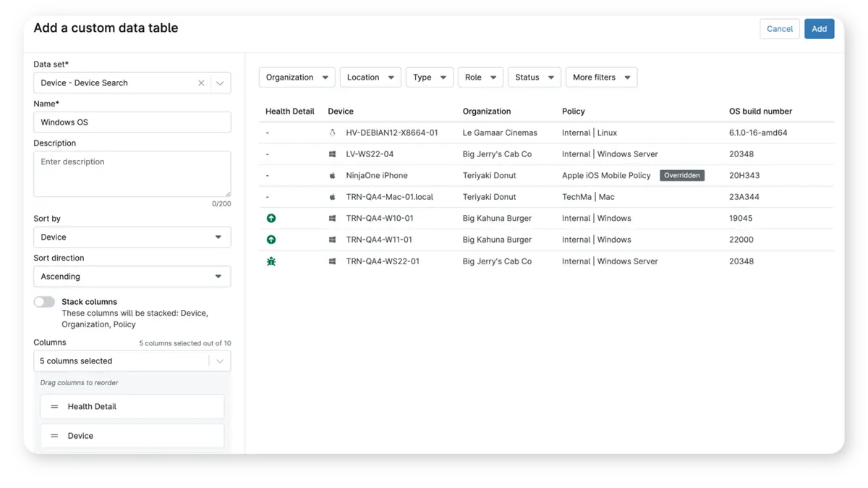
Task: Click the blue Add button
Action: (x=820, y=29)
